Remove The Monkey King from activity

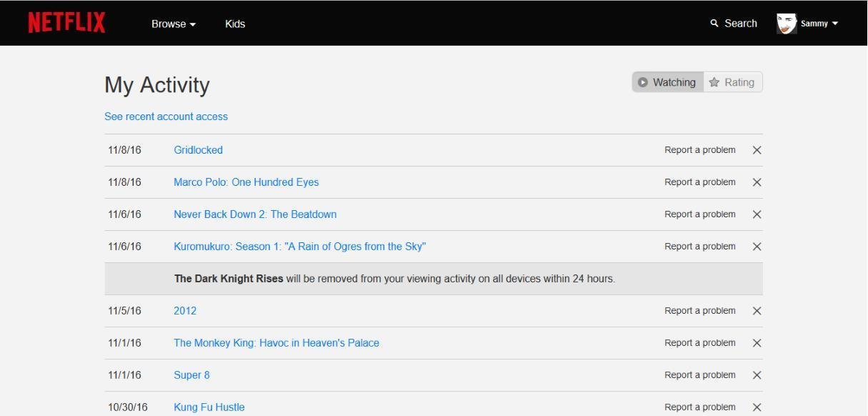(x=757, y=343)
